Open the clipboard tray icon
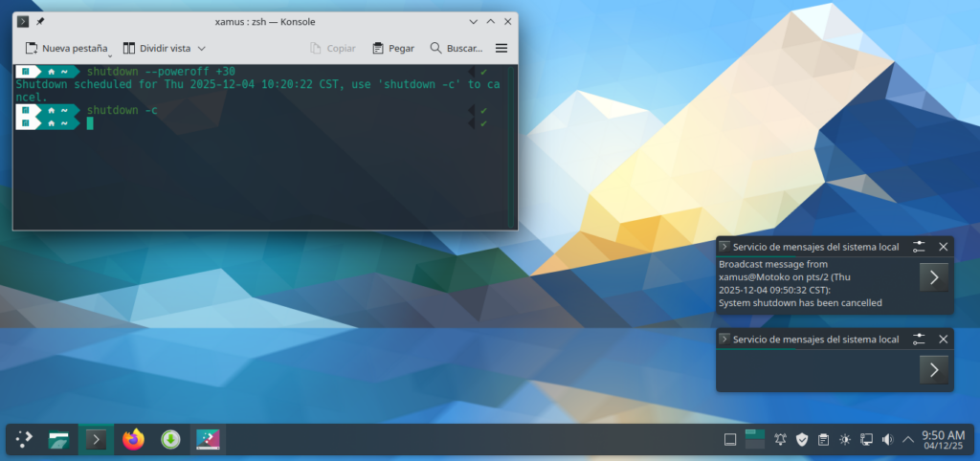 pyautogui.click(x=824, y=440)
